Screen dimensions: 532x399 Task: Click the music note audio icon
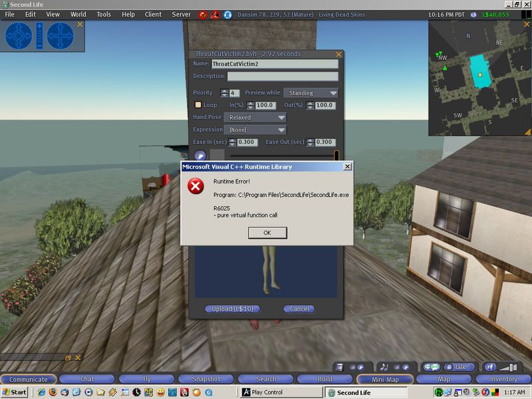pos(384,367)
